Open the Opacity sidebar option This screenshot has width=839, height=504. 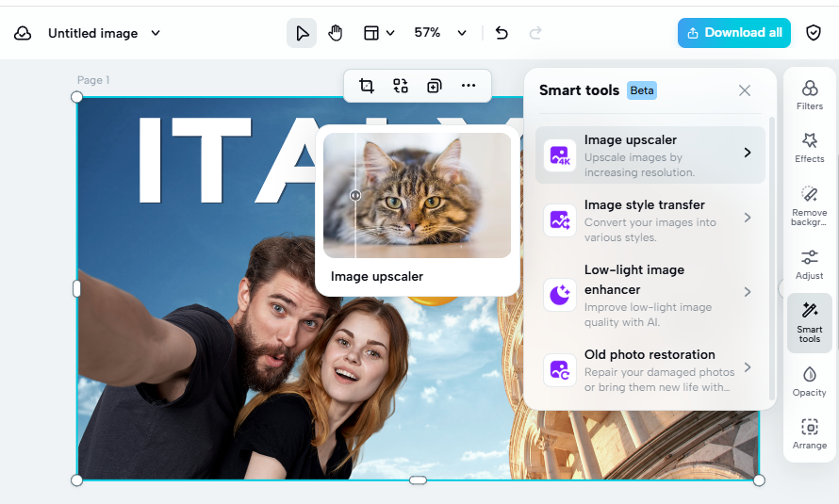point(810,382)
